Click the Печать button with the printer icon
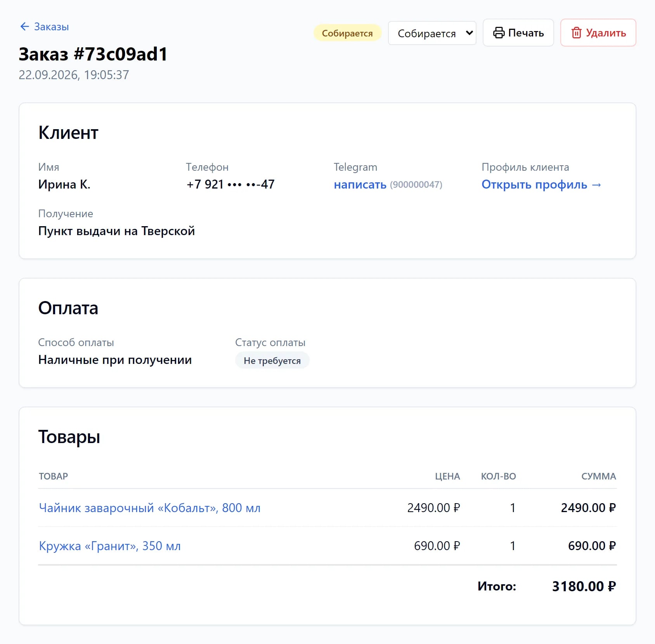This screenshot has width=655, height=644. coord(518,33)
